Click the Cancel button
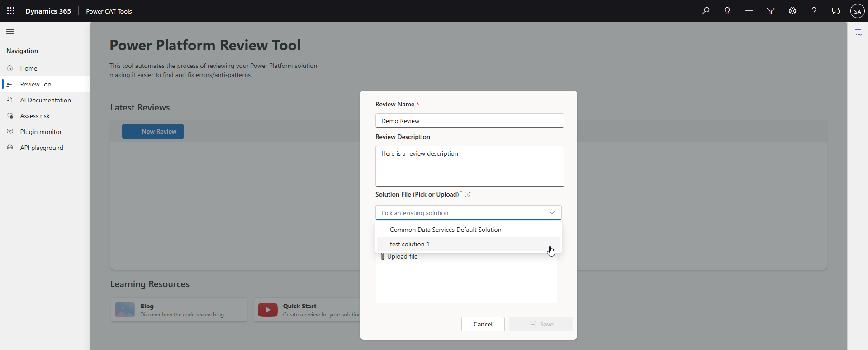The height and width of the screenshot is (350, 868). pyautogui.click(x=483, y=324)
